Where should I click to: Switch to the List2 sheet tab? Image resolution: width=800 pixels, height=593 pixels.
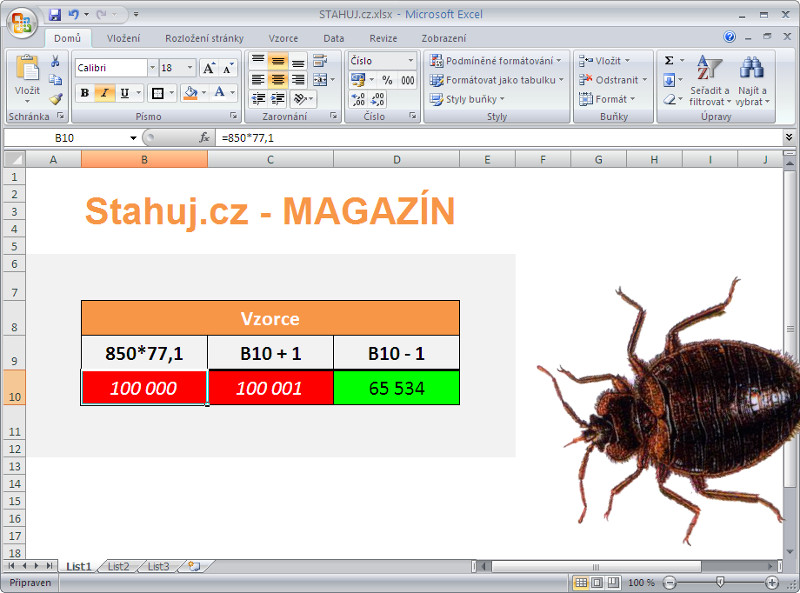point(118,566)
